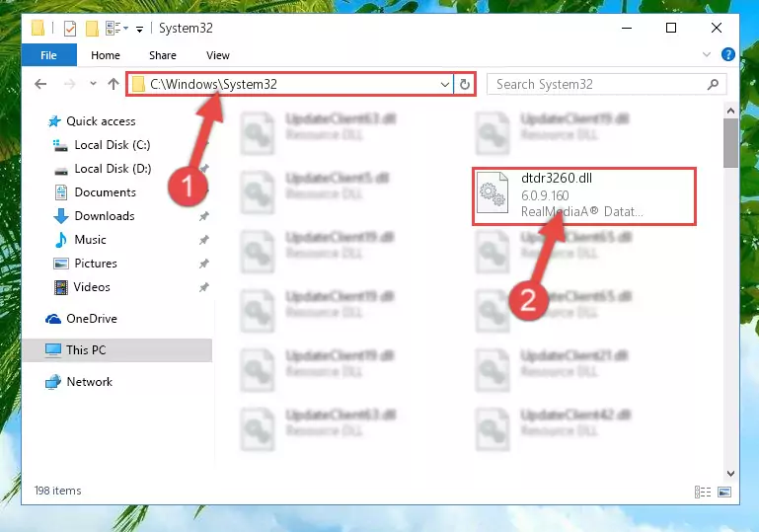Click the search magnifier icon
Screen dimensions: 759x532
coord(713,84)
